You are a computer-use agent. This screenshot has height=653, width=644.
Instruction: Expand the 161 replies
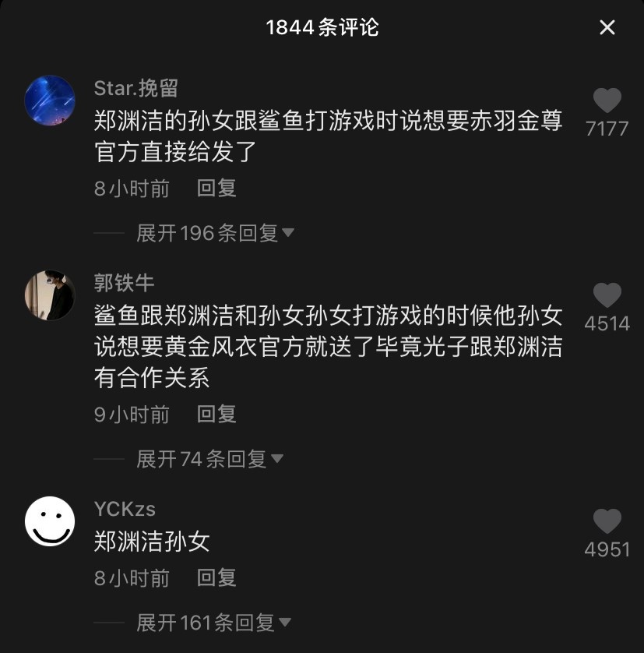click(213, 623)
